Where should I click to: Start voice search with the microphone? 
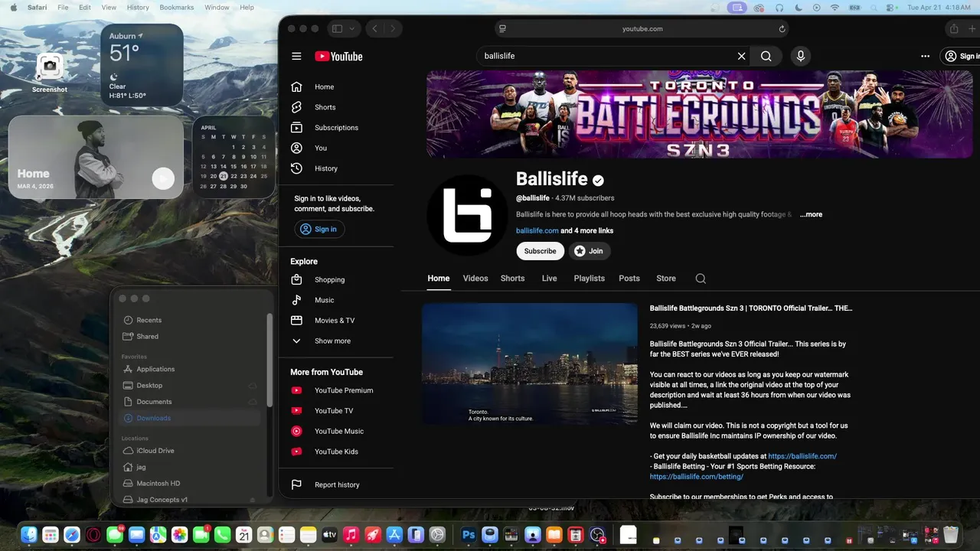(800, 56)
